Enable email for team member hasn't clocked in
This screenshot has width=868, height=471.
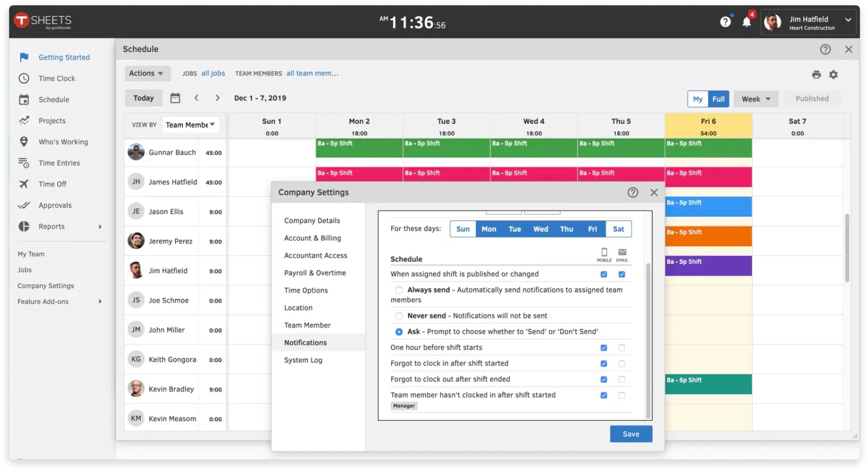coord(622,395)
